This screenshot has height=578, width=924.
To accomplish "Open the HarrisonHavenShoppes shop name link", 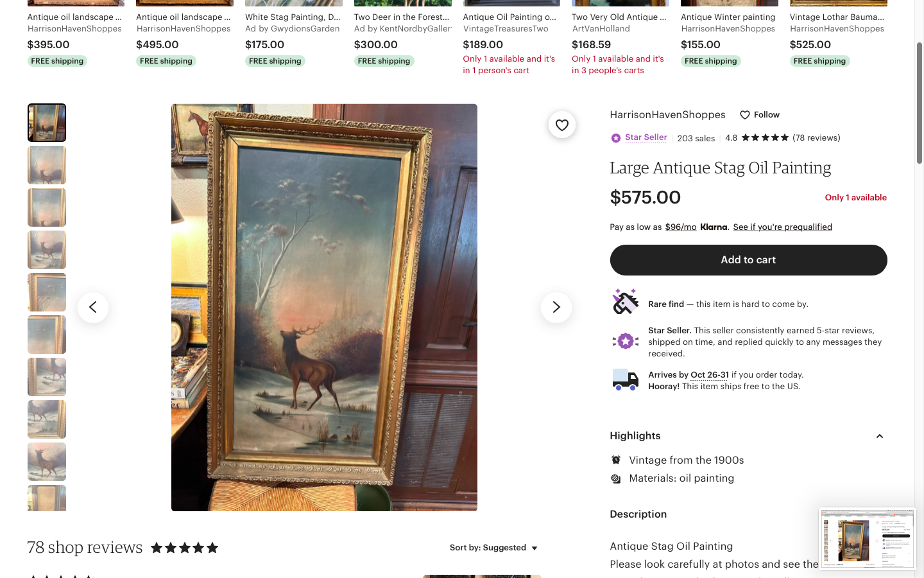I will point(667,115).
